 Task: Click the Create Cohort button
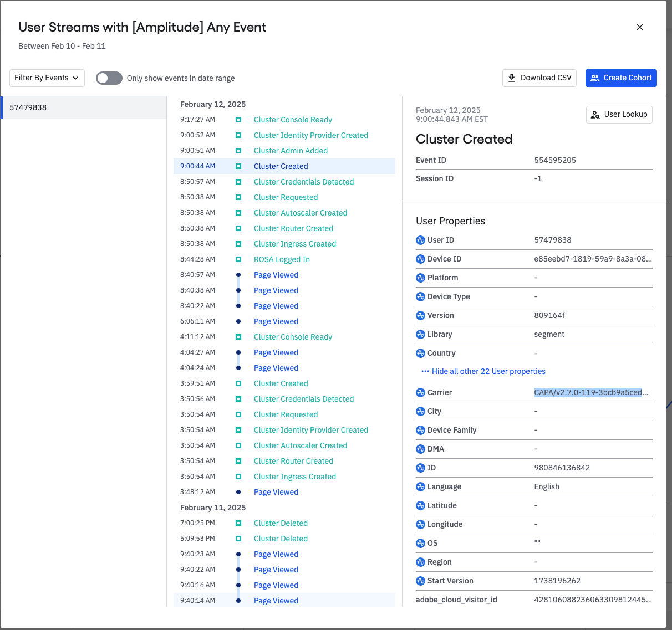click(x=621, y=78)
